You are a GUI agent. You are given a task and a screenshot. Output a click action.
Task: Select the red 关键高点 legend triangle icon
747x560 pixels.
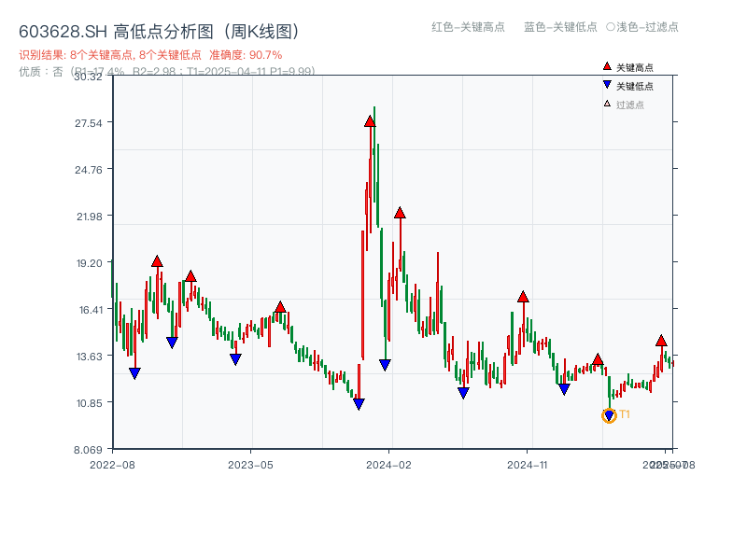point(605,65)
